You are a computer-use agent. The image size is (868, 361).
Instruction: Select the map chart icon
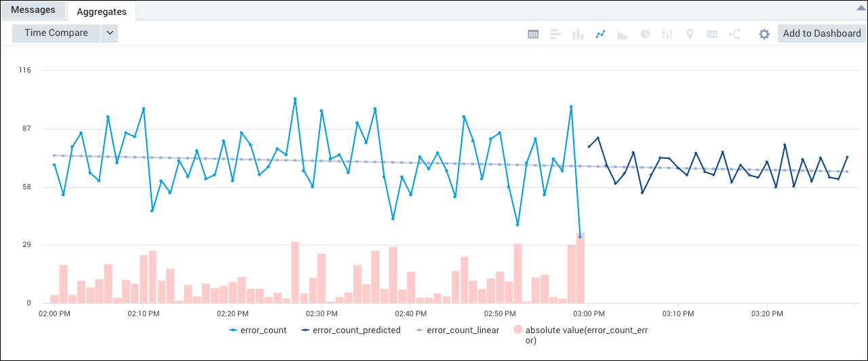(690, 34)
